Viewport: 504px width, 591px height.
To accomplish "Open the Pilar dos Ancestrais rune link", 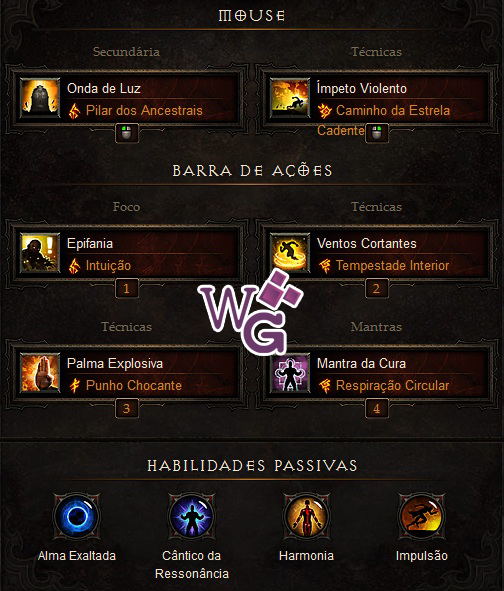I will pos(144,110).
